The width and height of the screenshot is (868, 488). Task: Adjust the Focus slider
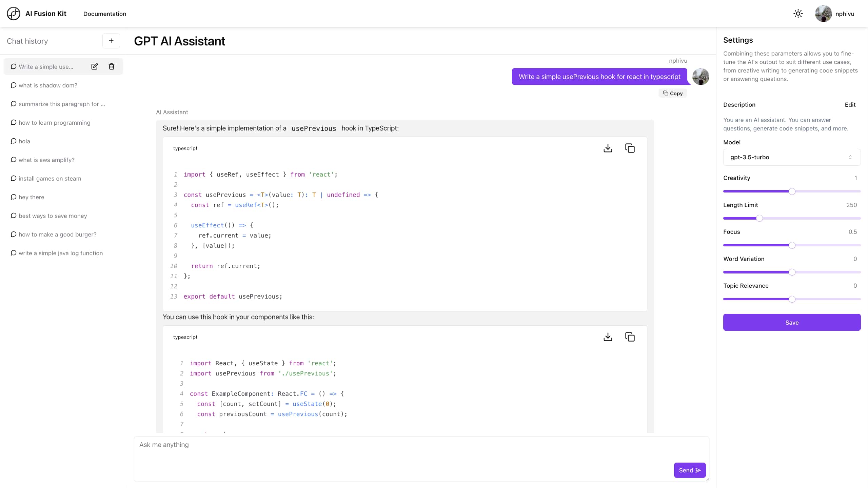[x=792, y=245]
